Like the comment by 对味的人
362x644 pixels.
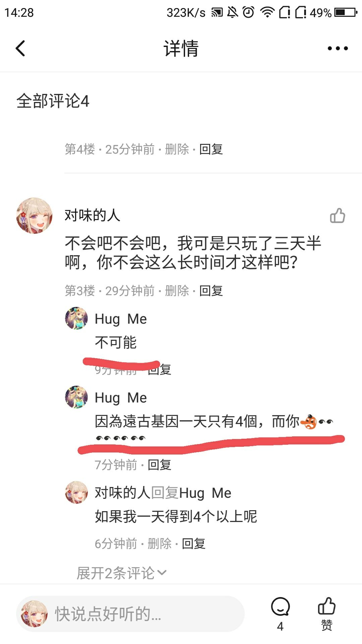point(338,216)
